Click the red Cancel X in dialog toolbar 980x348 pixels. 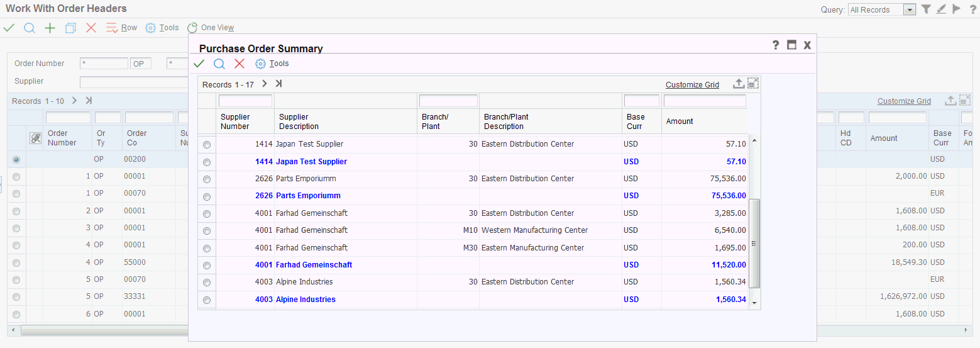click(x=239, y=64)
